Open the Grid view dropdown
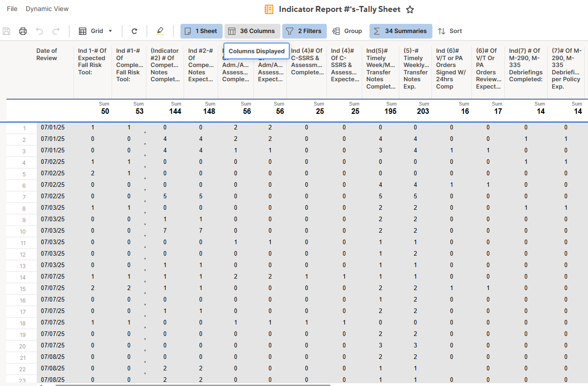This screenshot has width=588, height=386. click(x=95, y=31)
